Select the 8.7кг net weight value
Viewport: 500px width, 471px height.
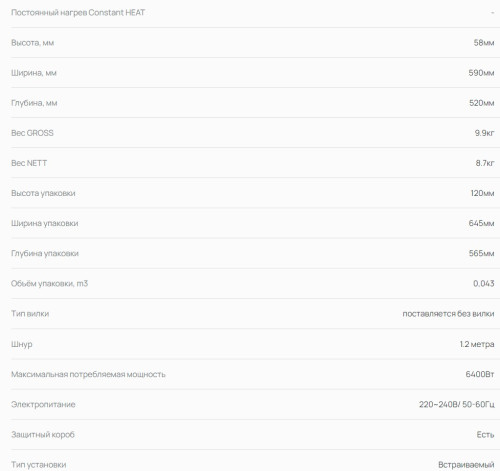[485, 163]
